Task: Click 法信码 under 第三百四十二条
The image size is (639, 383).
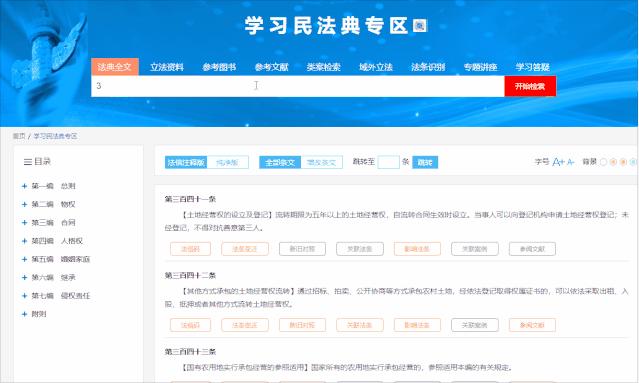Action: [x=190, y=325]
